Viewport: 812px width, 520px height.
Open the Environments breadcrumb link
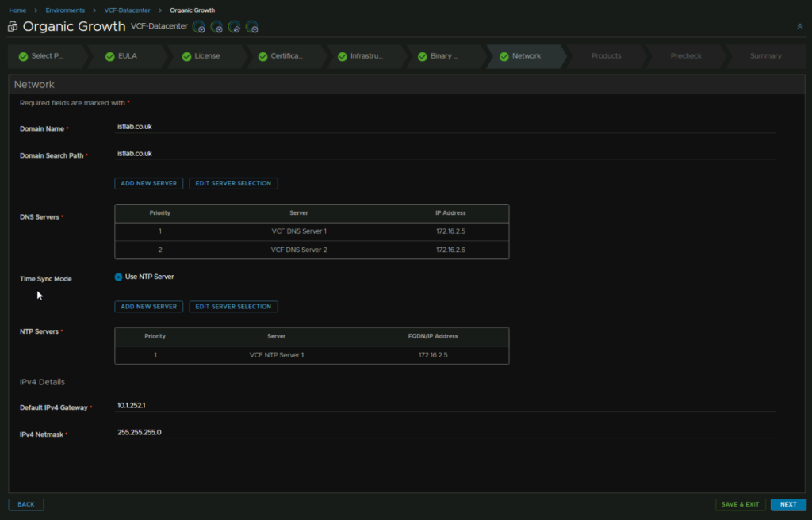tap(65, 10)
